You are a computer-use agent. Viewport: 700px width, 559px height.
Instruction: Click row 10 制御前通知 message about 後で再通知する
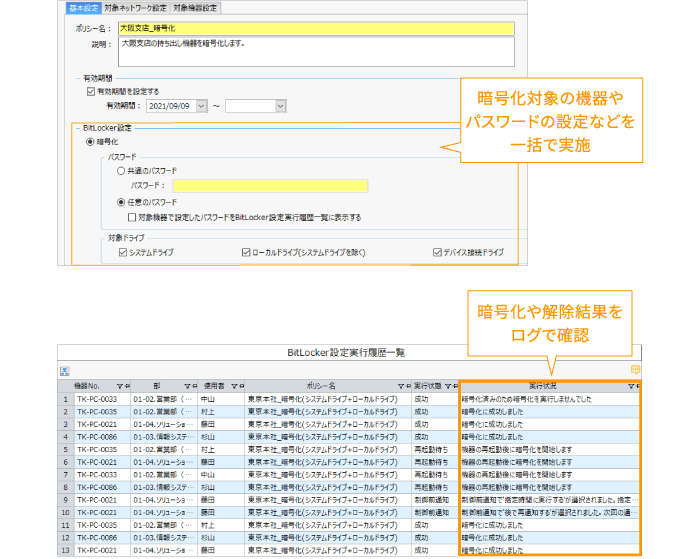pos(550,513)
